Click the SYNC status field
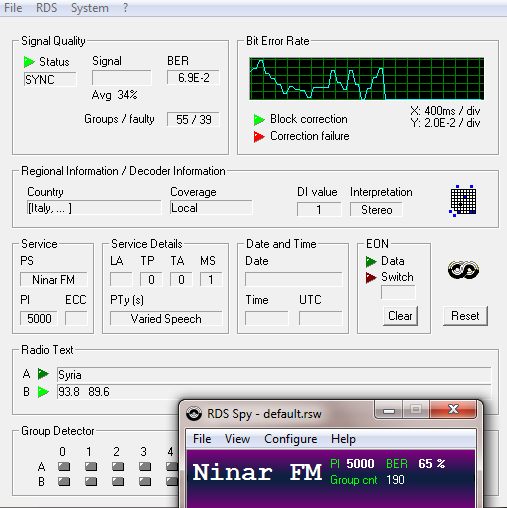Viewport: 507px width, 508px height. pos(50,79)
